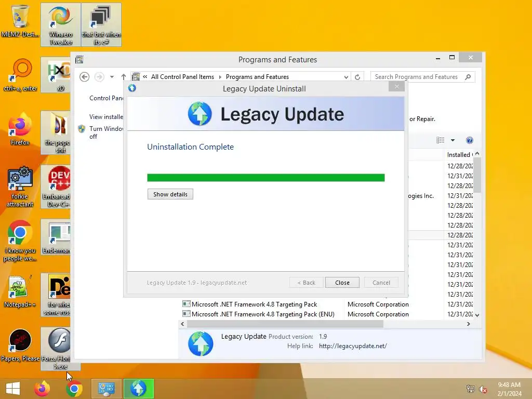Launch Notepad++ from the desktop
Screen dimensions: 532x399
tap(20, 291)
